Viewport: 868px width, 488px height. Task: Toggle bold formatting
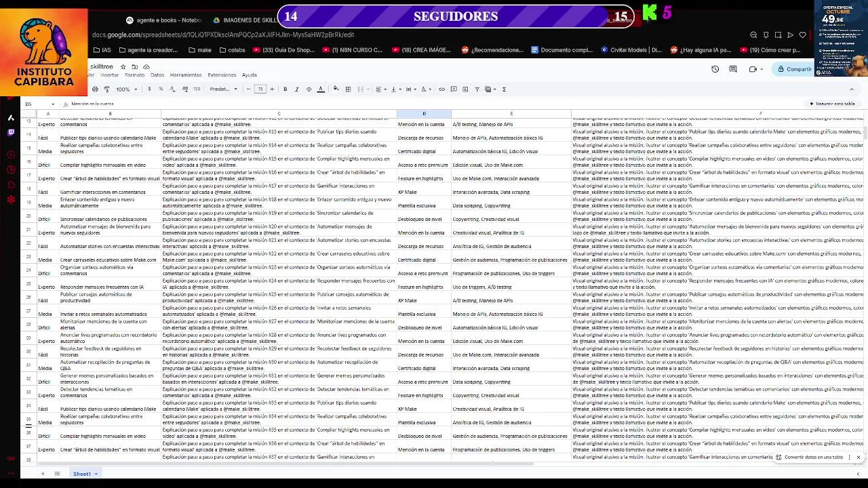tap(285, 89)
